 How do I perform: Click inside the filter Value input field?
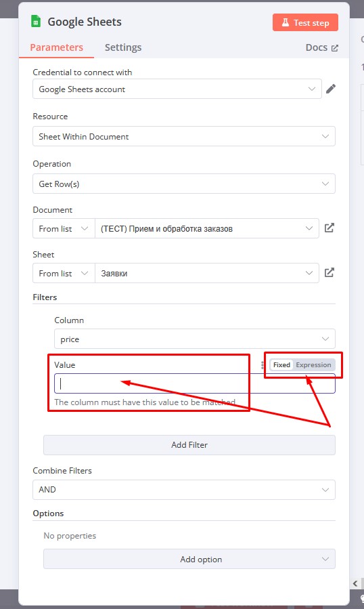click(x=195, y=383)
